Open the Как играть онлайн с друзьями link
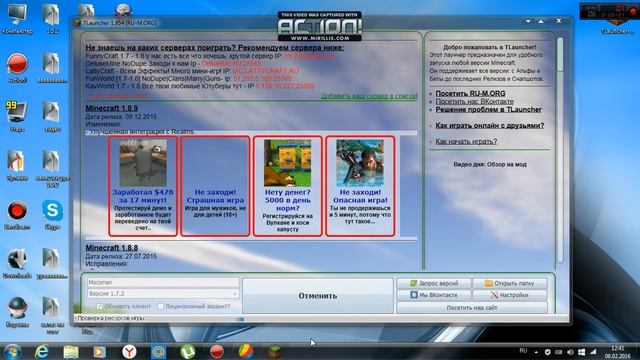The height and width of the screenshot is (360, 640). tap(490, 125)
